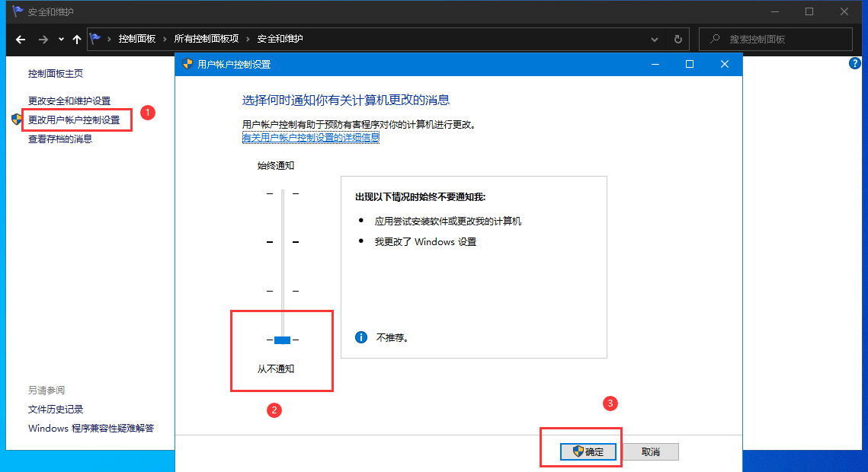
Task: Click the shield icon beside 更改用户帐户控制设置
Action: [x=17, y=120]
